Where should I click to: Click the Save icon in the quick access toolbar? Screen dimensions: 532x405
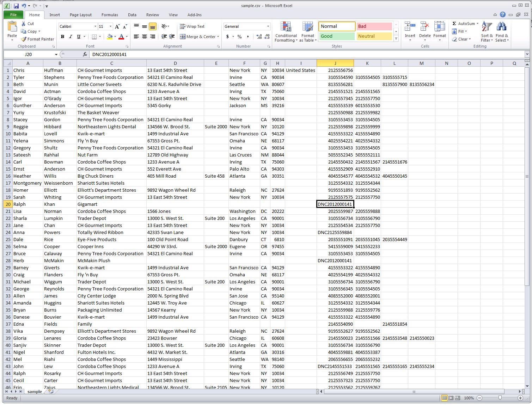(16, 6)
